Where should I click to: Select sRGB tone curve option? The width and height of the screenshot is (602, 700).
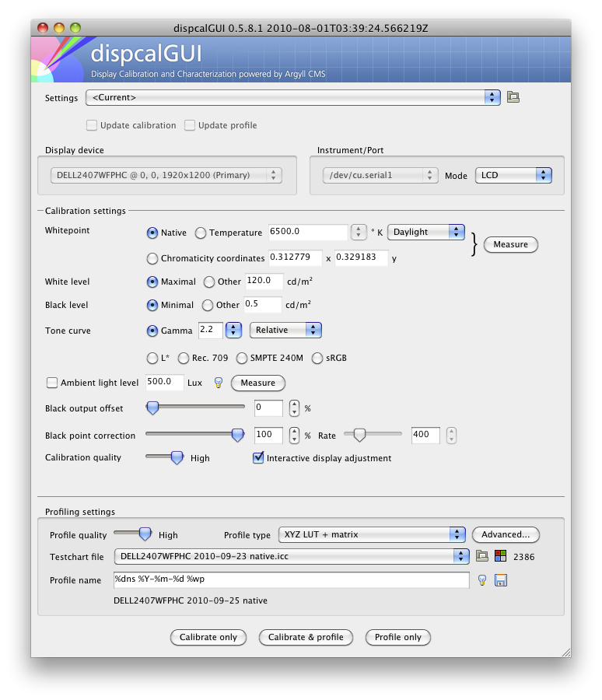coord(317,358)
